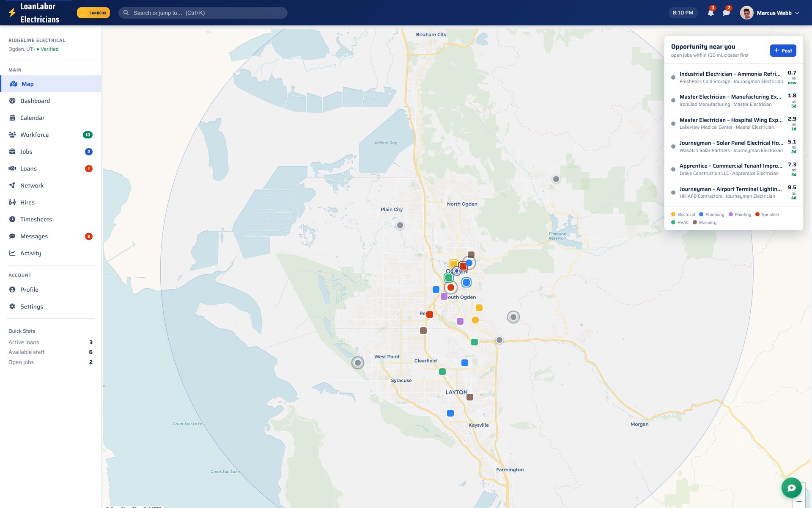
Task: Click the Open jobs stat row
Action: (51, 362)
